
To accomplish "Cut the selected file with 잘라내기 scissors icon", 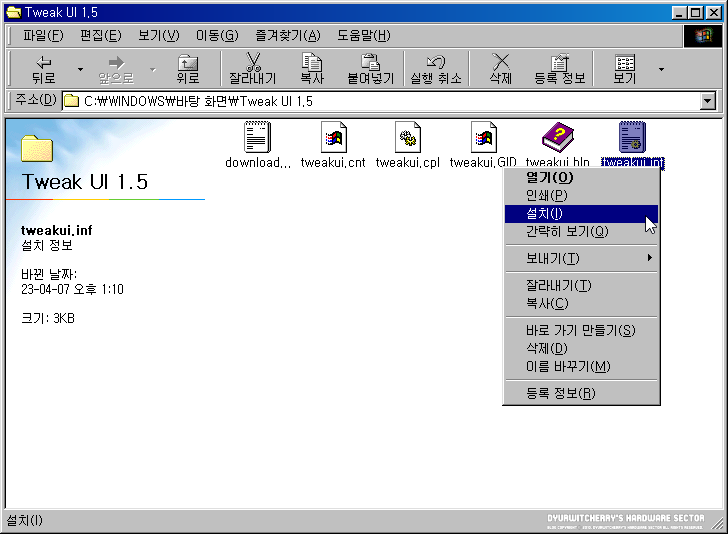I will click(x=253, y=69).
